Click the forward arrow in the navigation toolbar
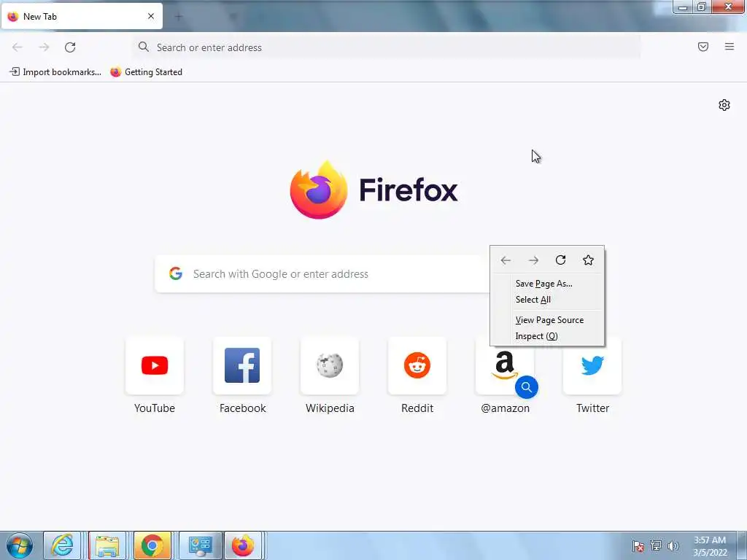747x560 pixels. point(44,47)
